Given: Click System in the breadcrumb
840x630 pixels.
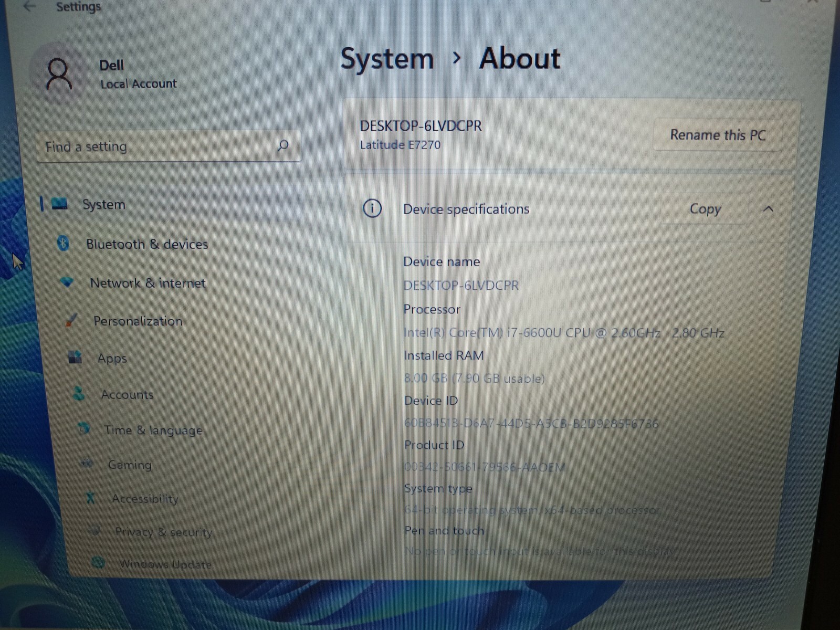Looking at the screenshot, I should [387, 58].
